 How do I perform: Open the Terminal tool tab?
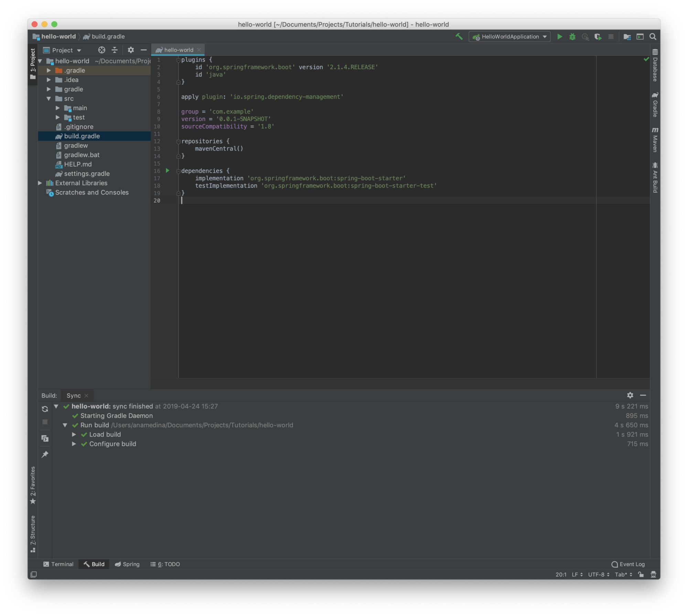[x=58, y=564]
